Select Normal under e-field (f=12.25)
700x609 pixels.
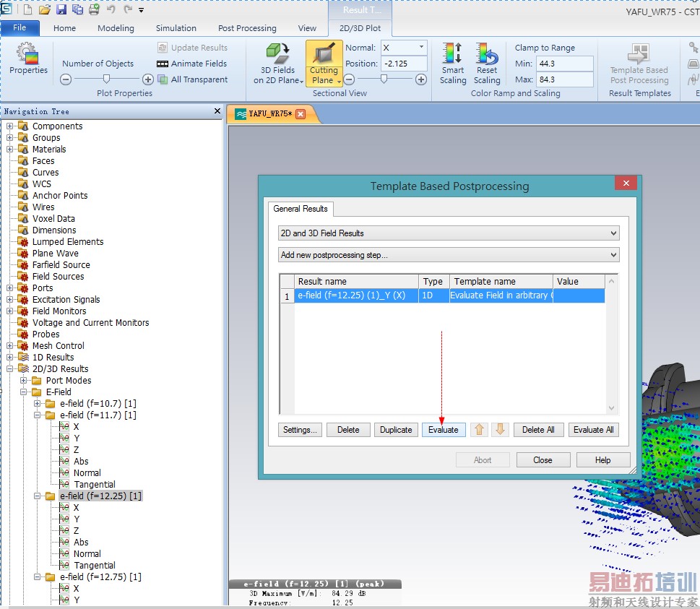pos(87,553)
